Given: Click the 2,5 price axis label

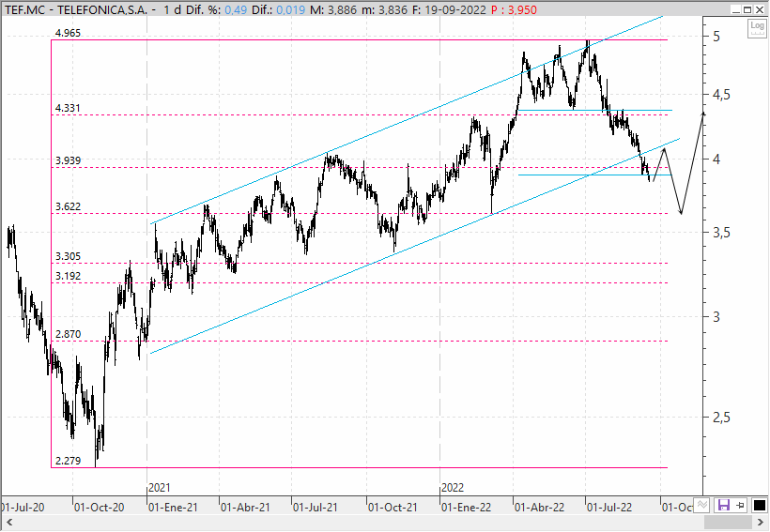Looking at the screenshot, I should click(721, 418).
